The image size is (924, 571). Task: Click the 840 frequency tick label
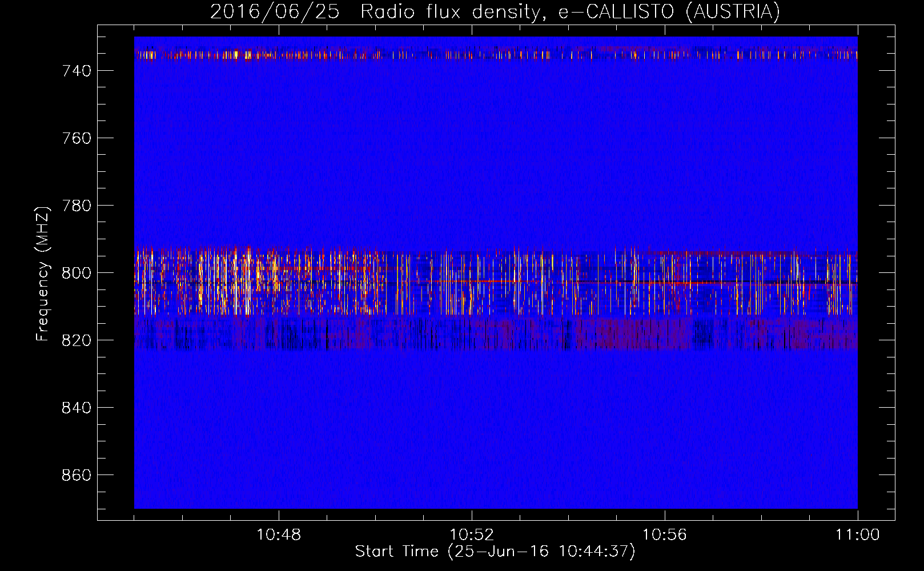[77, 408]
